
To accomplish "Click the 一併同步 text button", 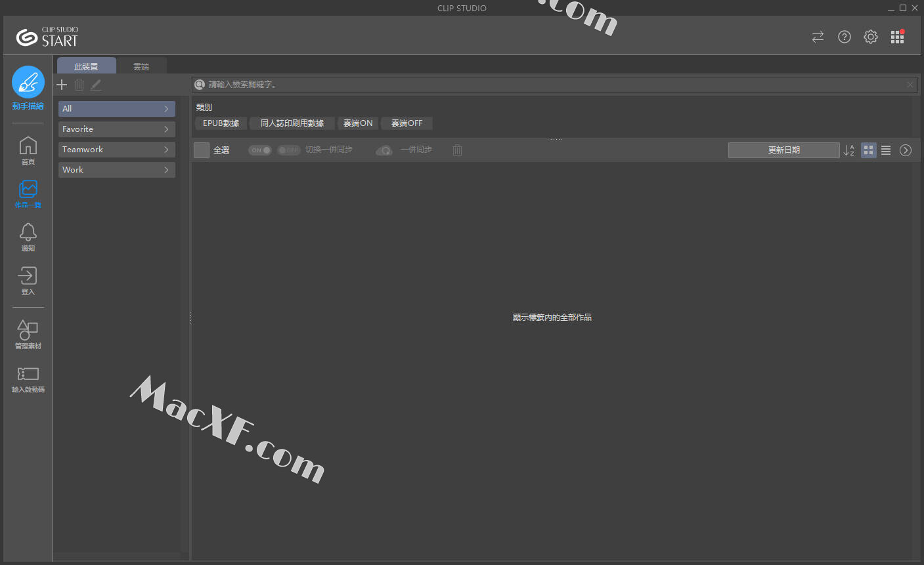I will click(416, 150).
